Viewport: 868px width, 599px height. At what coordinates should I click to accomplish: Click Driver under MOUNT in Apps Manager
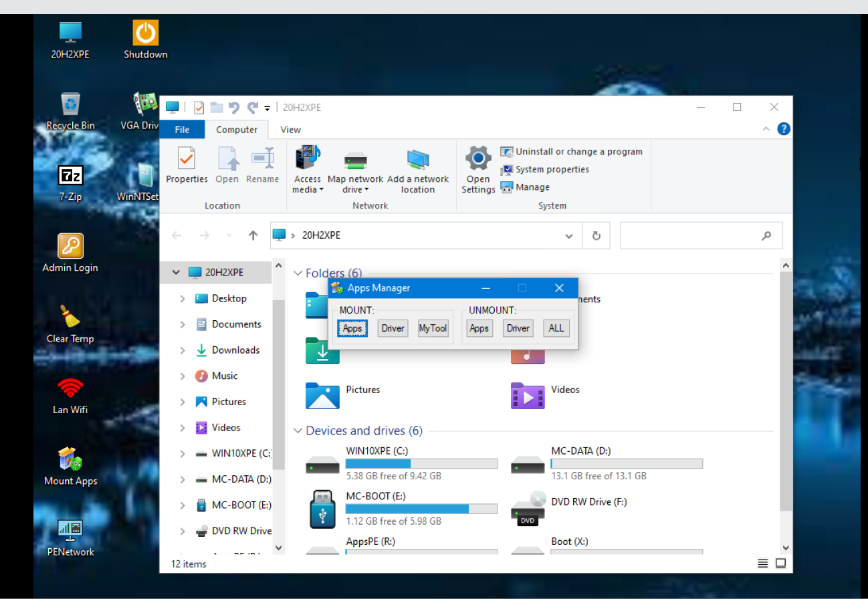pos(393,328)
